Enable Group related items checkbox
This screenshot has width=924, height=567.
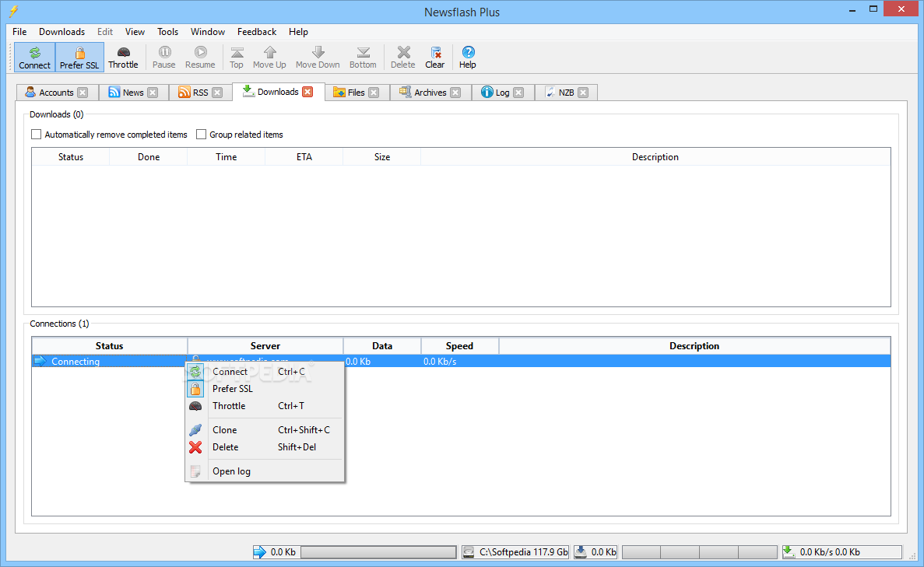coord(202,135)
